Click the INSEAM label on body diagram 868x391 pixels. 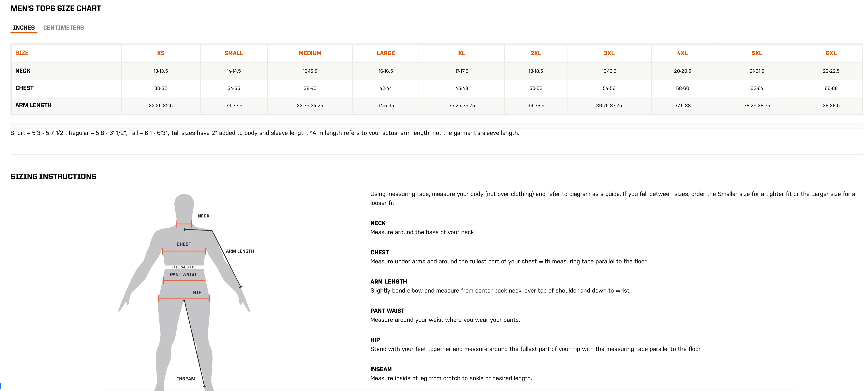186,379
